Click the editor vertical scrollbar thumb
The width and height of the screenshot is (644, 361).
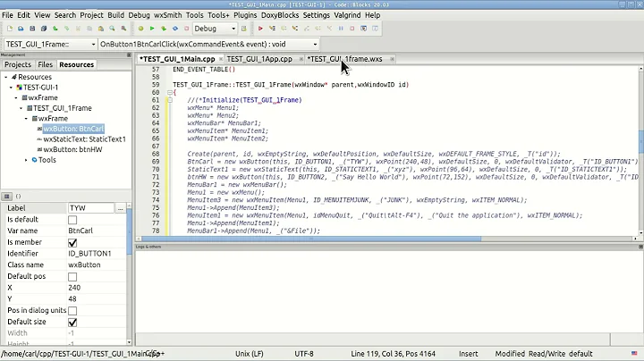coord(641,142)
